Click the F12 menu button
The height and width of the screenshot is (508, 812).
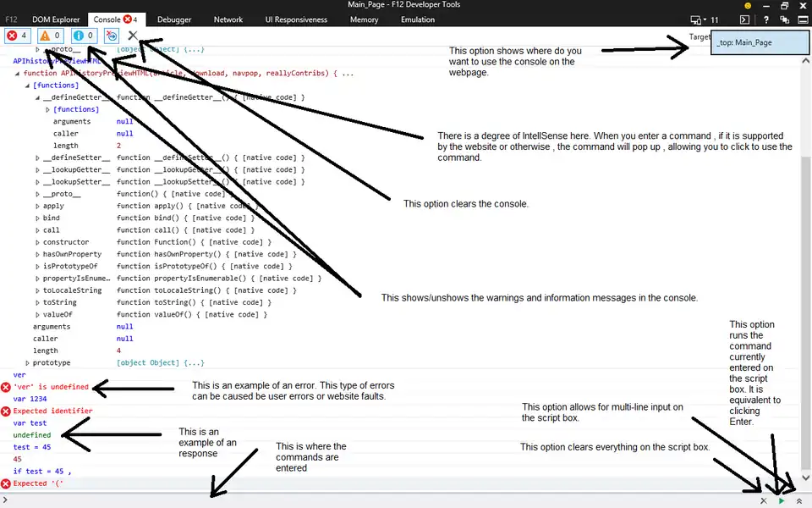[x=10, y=19]
